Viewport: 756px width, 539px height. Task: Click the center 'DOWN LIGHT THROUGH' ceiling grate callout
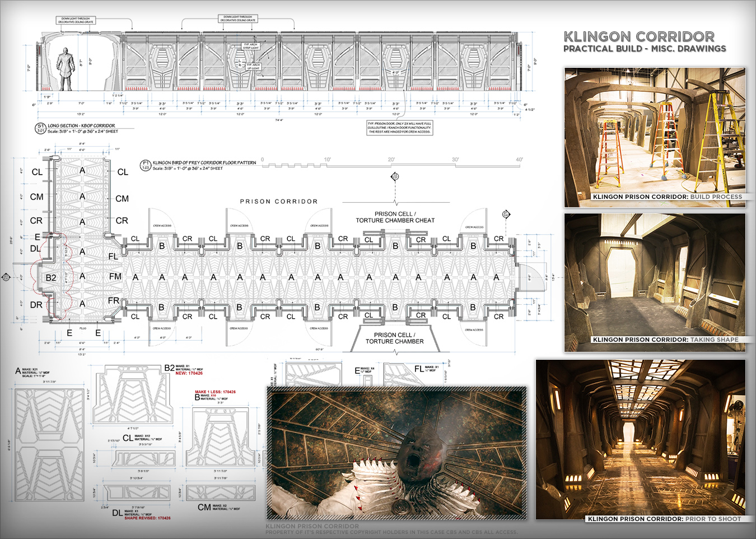point(238,18)
